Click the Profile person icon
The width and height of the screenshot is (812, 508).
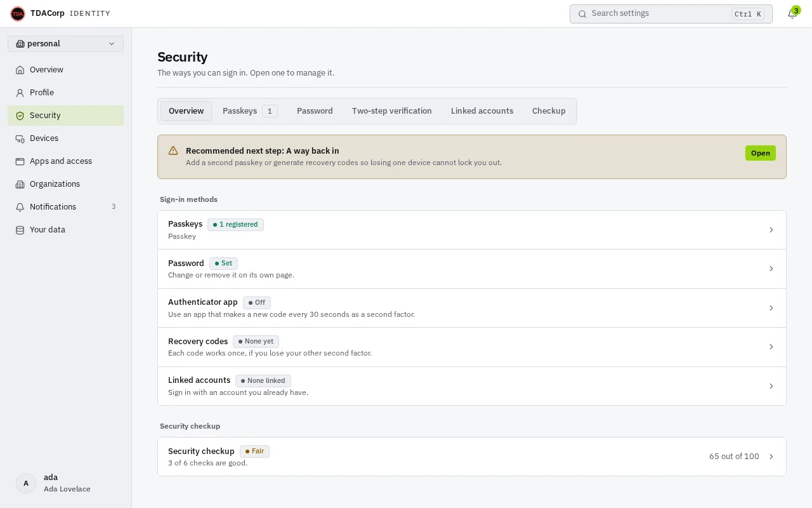pos(20,93)
